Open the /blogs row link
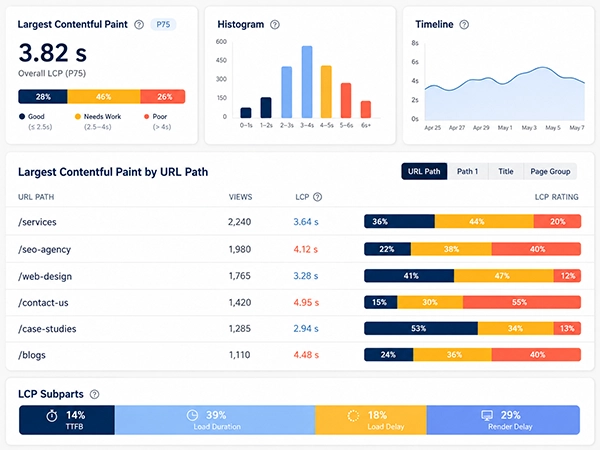600x450 pixels. [32, 355]
